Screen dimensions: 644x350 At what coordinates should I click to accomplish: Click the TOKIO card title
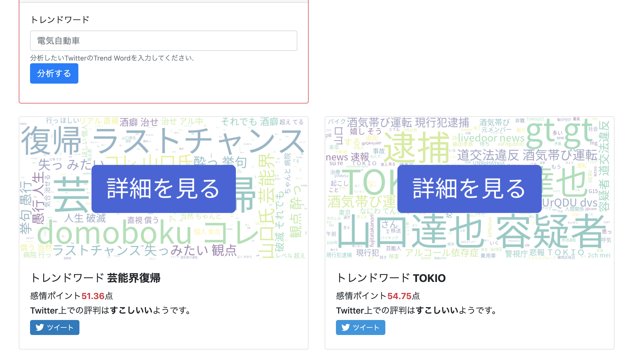[391, 278]
